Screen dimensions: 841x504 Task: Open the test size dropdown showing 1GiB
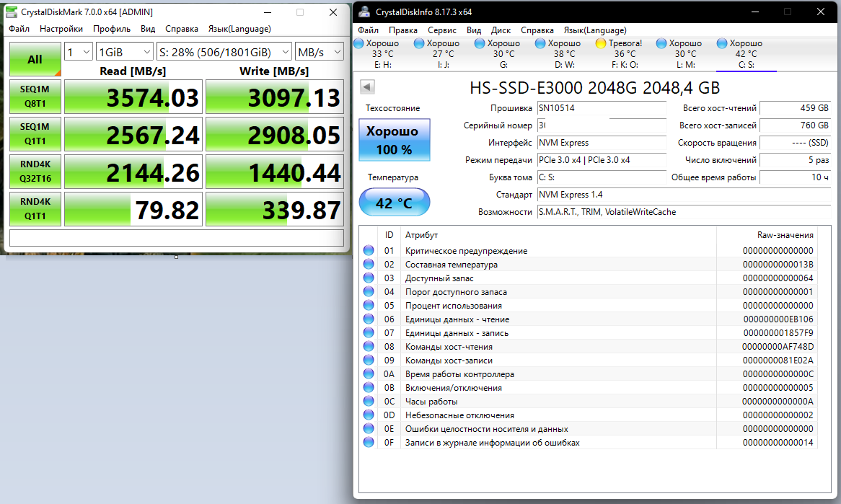coord(125,52)
